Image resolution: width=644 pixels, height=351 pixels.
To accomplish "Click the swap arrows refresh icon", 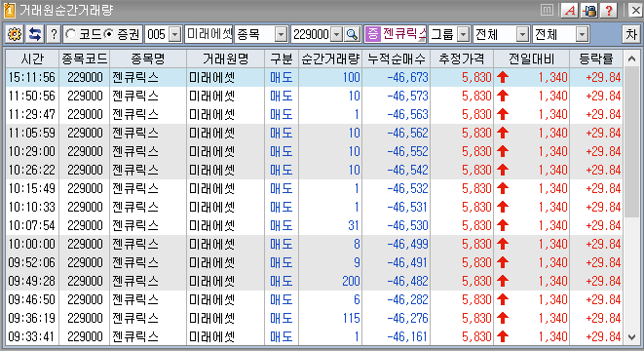I will point(35,34).
